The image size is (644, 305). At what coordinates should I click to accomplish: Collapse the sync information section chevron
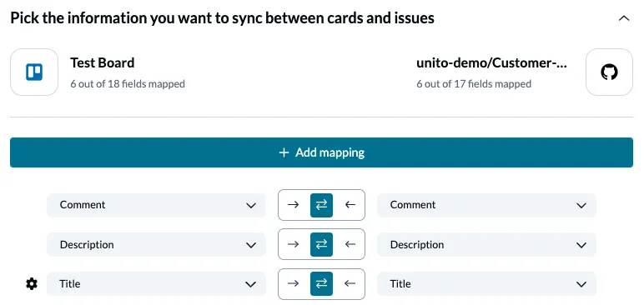coord(624,18)
